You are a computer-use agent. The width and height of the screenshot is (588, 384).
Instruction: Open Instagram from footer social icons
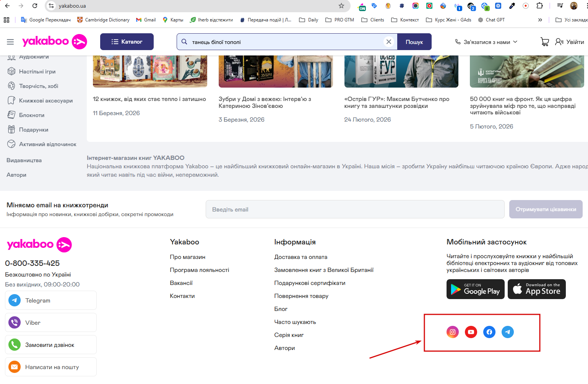tap(453, 332)
